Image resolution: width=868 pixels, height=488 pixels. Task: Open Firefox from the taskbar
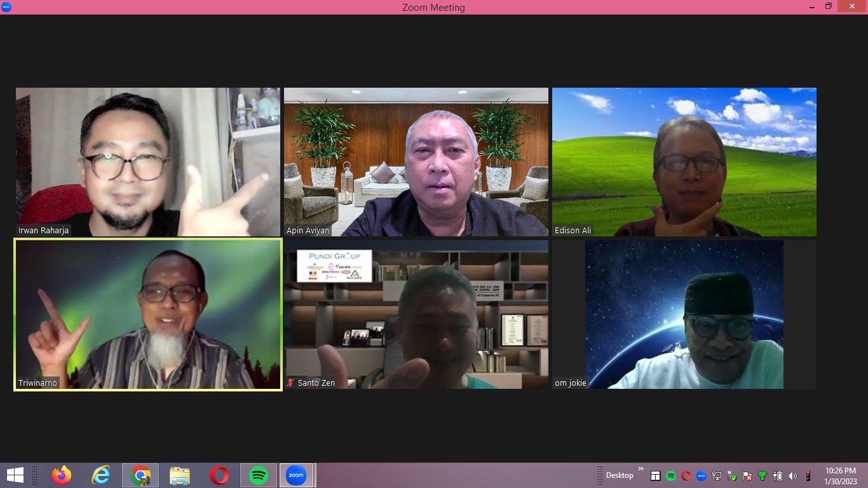pos(62,475)
